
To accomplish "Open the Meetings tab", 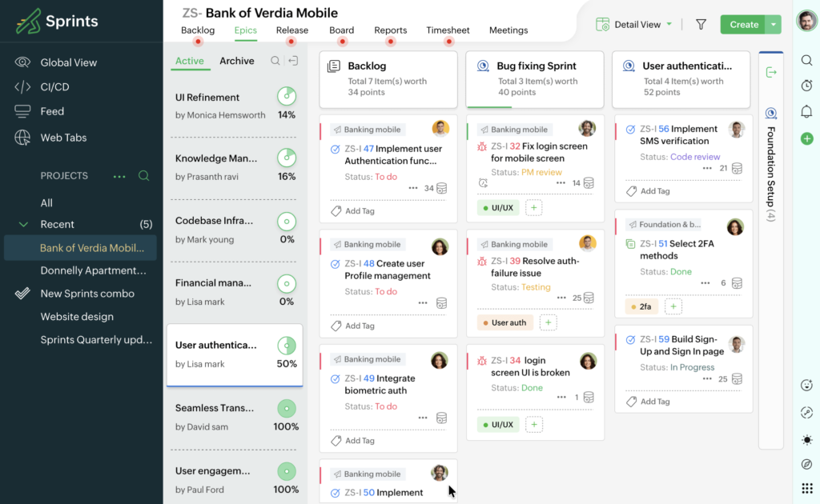I will pyautogui.click(x=508, y=30).
